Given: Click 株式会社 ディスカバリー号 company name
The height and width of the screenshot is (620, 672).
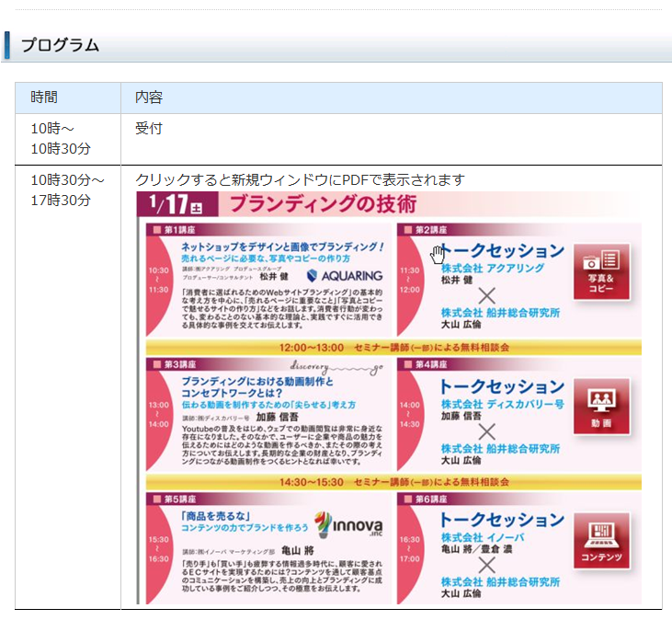Looking at the screenshot, I should (502, 405).
